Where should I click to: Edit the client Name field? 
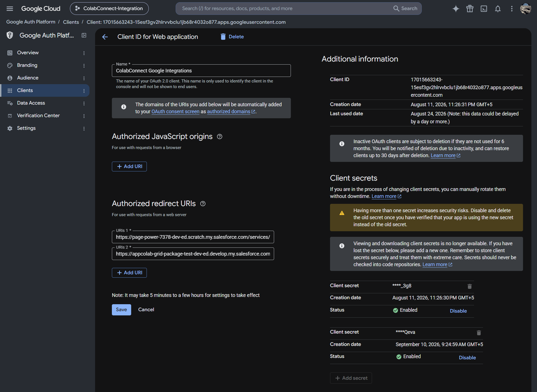(x=201, y=71)
